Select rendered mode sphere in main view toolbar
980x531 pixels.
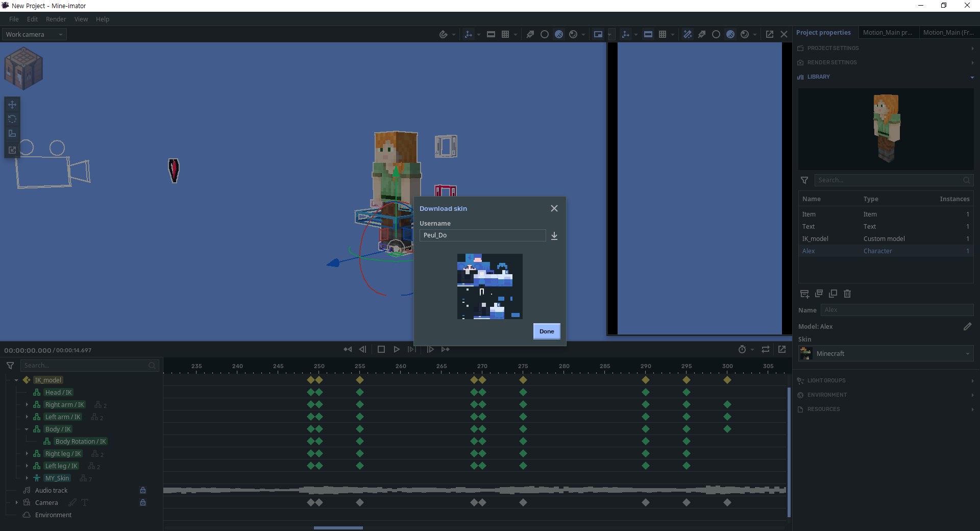click(573, 34)
